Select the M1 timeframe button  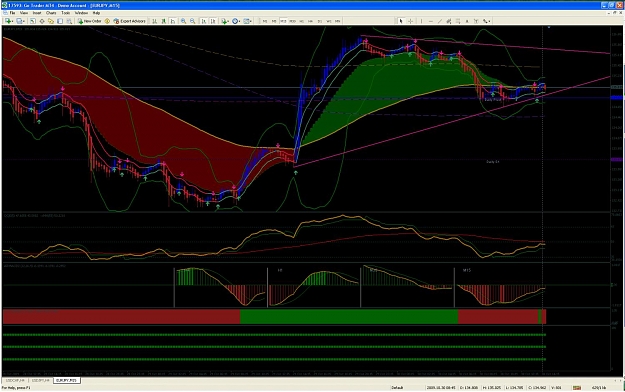click(265, 21)
